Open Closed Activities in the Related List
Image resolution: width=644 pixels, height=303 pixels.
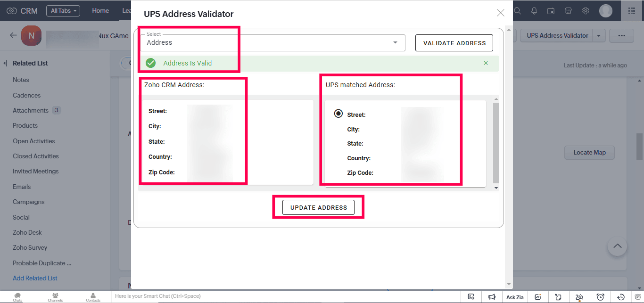[x=36, y=156]
